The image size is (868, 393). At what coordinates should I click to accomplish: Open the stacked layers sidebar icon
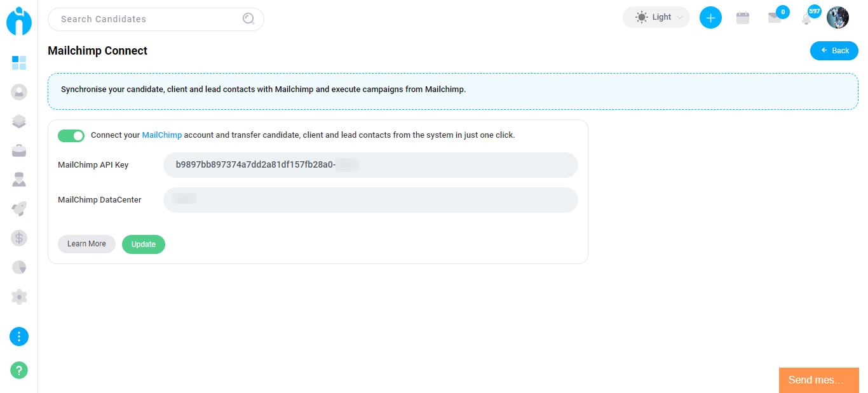coord(19,121)
